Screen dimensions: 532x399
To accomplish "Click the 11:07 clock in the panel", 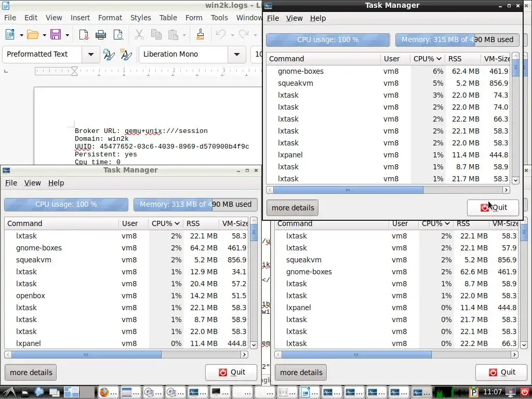I will pyautogui.click(x=492, y=392).
